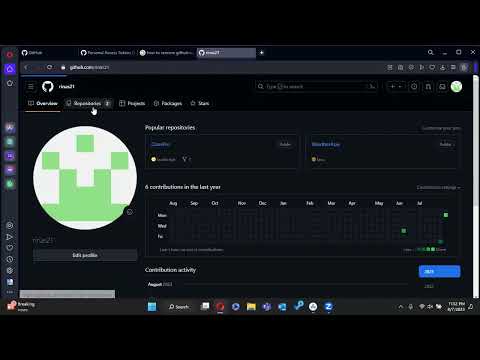Open the Zoom app in taskbar
The width and height of the screenshot is (480, 360).
329,307
